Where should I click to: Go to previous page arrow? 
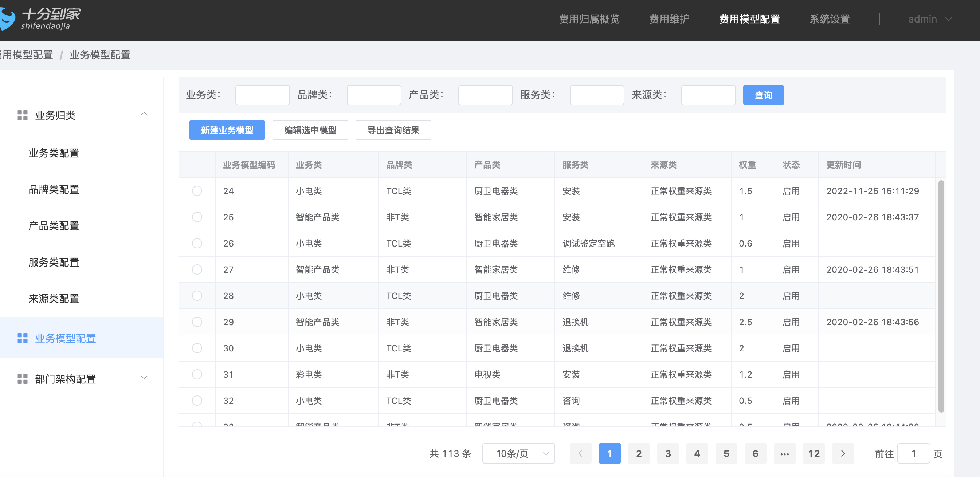pos(580,453)
